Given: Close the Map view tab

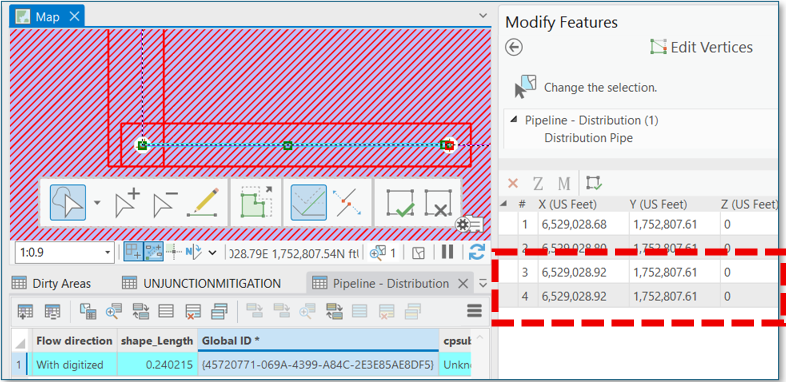Looking at the screenshot, I should 74,17.
